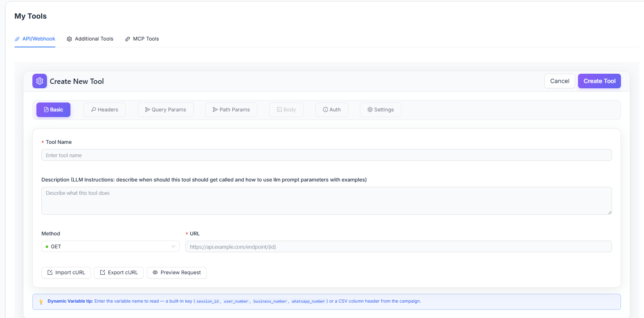Switch to the API/Webhook tab

click(35, 39)
